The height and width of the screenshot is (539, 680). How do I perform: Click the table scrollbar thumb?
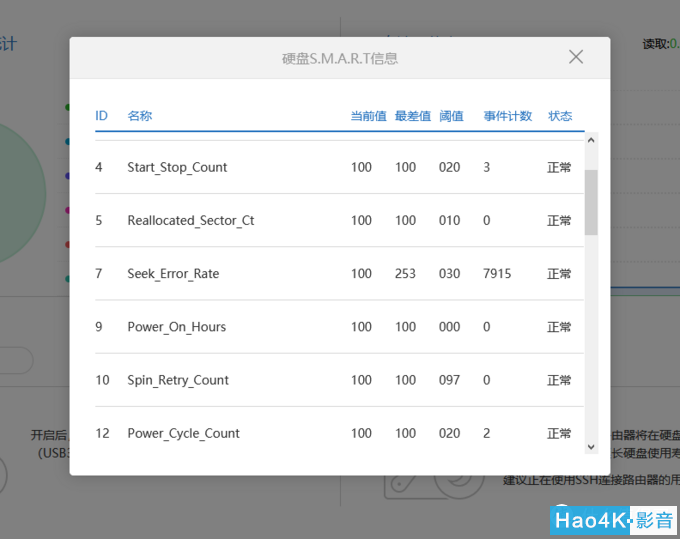(591, 203)
